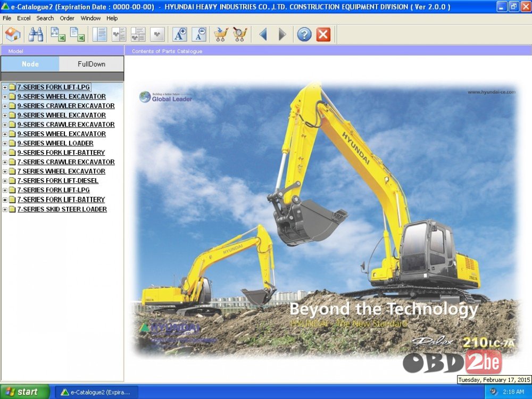Expand the 7-SERIES SKID STEER LOADER node
This screenshot has width=532, height=399.
click(5, 209)
